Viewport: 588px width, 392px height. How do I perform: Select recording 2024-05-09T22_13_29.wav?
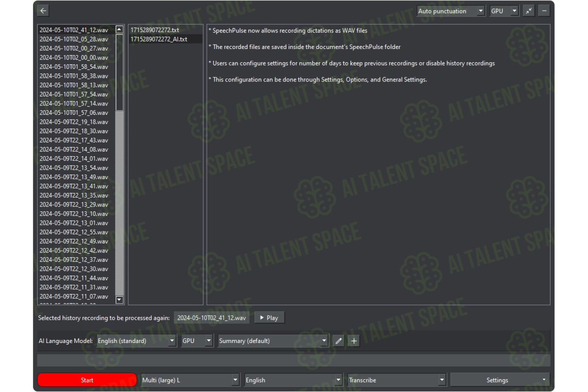click(x=76, y=205)
